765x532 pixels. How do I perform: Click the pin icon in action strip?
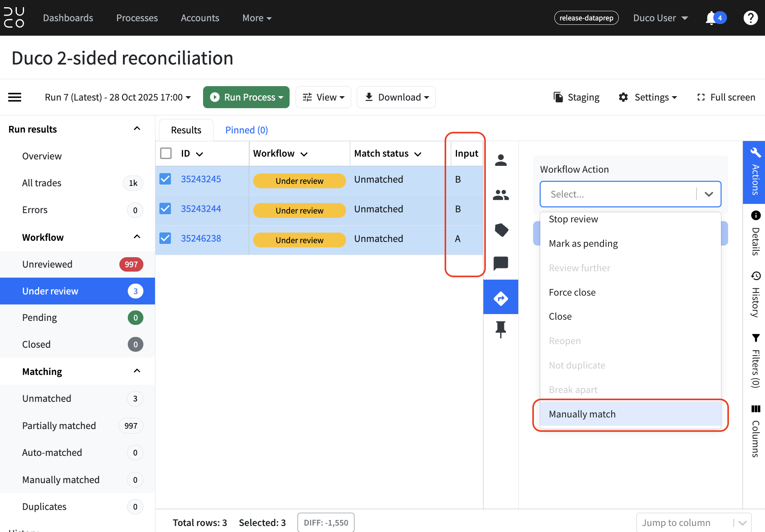coord(501,330)
